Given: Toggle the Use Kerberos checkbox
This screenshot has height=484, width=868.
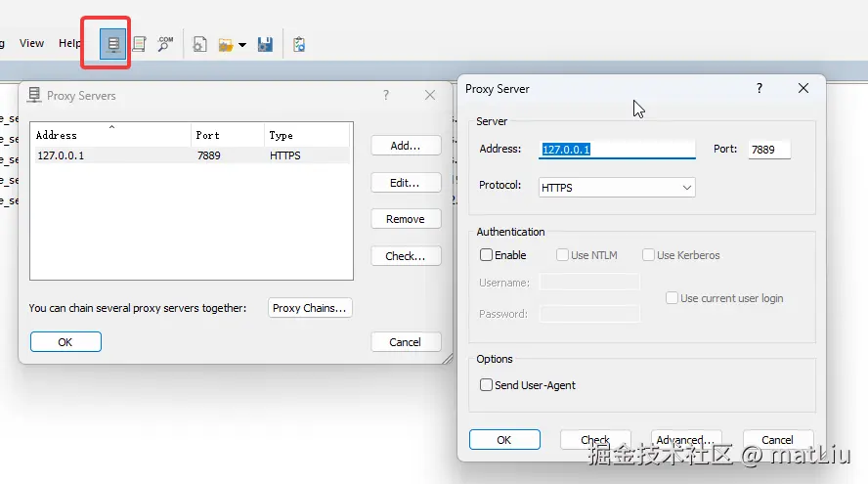Looking at the screenshot, I should click(x=648, y=255).
